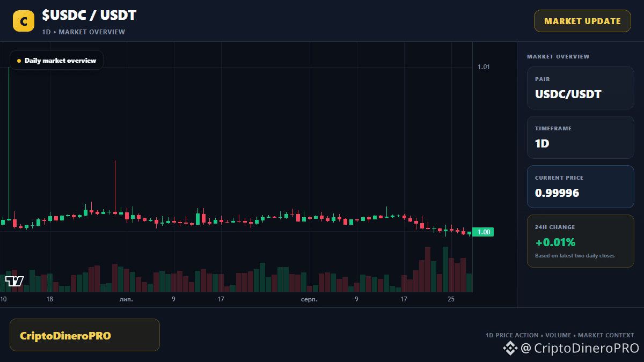Click the 'лип.' date axis label

pos(126,299)
